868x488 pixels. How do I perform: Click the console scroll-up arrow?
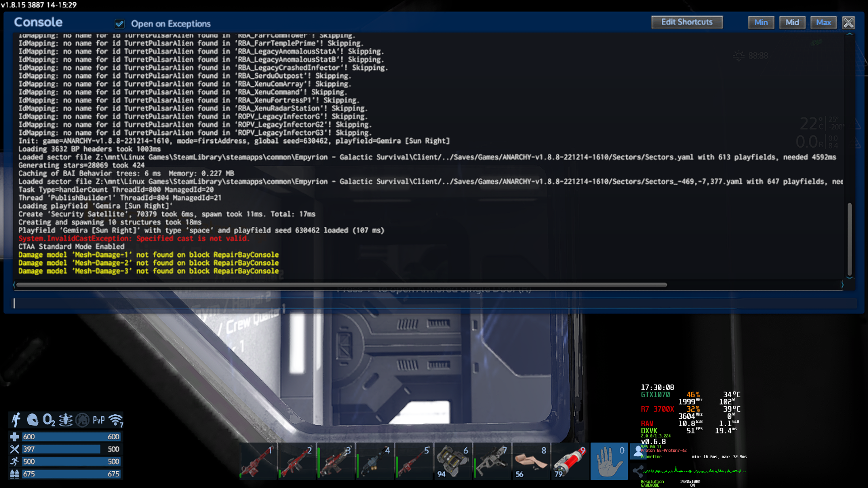(x=849, y=35)
